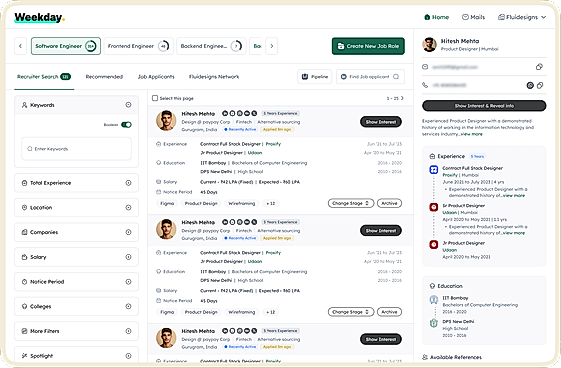Click WhatsApp icon beside phone number

(x=530, y=85)
